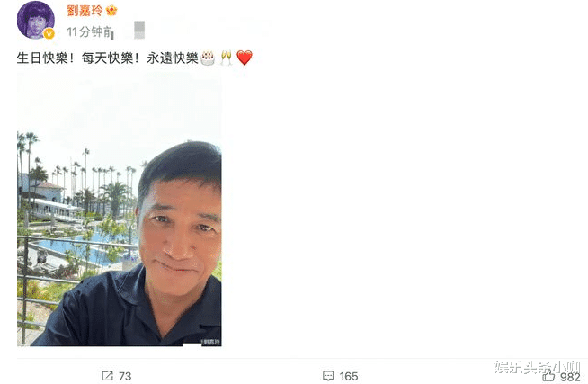Image resolution: width=588 pixels, height=384 pixels.
Task: Click the repost count 73
Action: (x=125, y=376)
